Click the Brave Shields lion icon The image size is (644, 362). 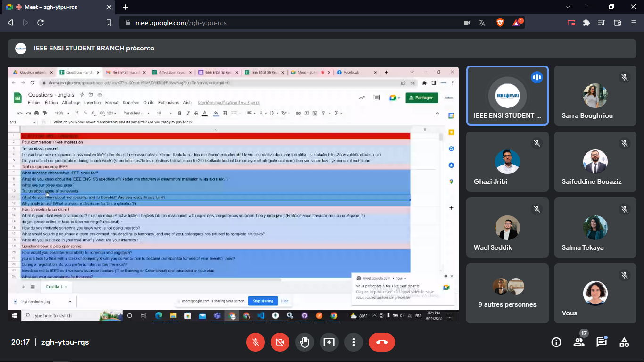coord(500,23)
